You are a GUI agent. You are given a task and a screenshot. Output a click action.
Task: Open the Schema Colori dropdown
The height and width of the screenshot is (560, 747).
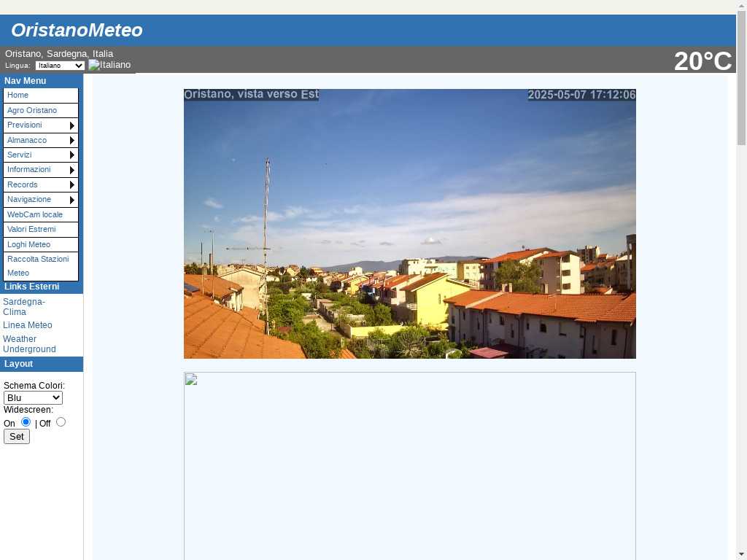pyautogui.click(x=33, y=398)
